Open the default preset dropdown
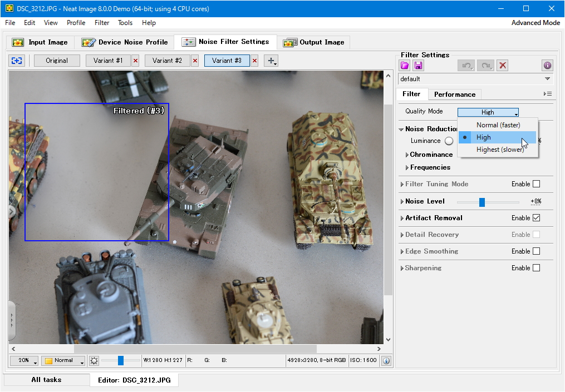Viewport: 565px width, 392px height. point(475,79)
